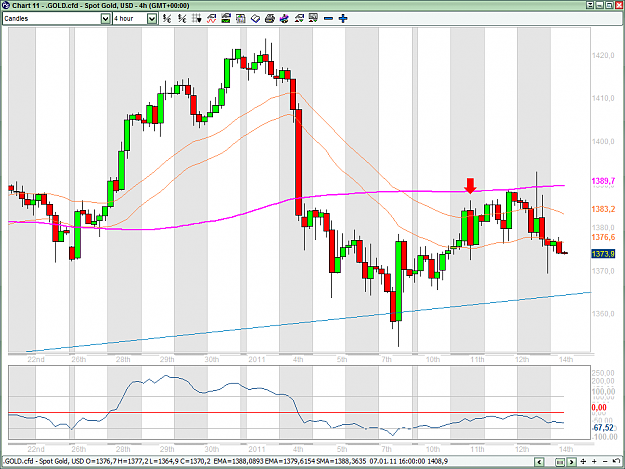625x469 pixels.
Task: Click the magenta 1389,7 price label
Action: tap(603, 181)
